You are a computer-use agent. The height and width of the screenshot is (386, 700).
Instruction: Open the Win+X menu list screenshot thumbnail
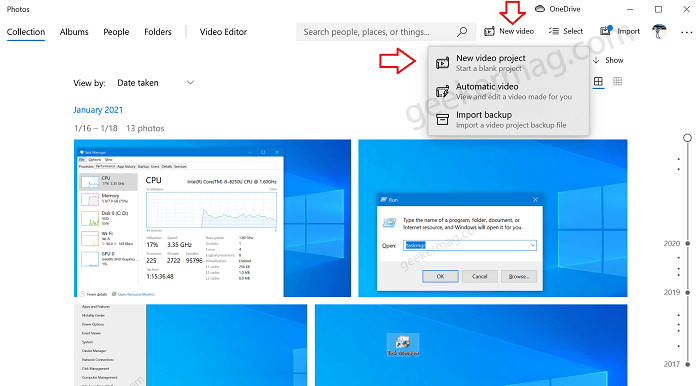click(191, 345)
